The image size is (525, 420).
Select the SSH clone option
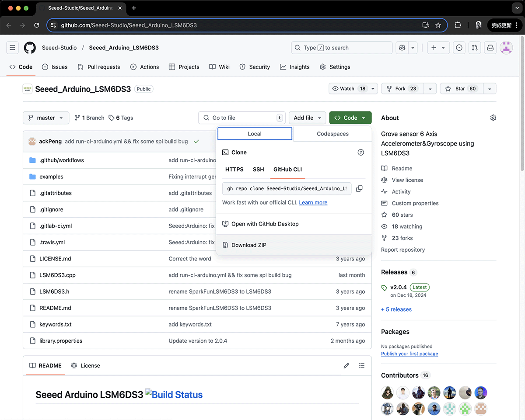(259, 170)
